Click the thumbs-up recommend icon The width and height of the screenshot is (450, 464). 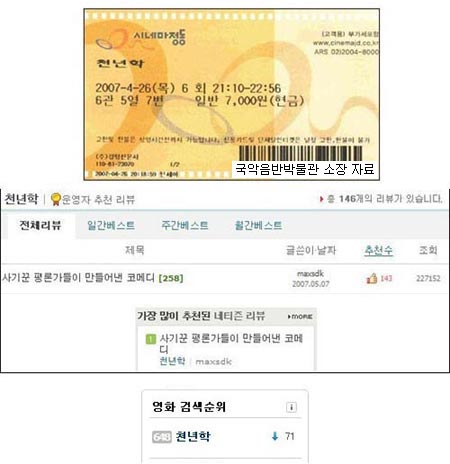372,278
